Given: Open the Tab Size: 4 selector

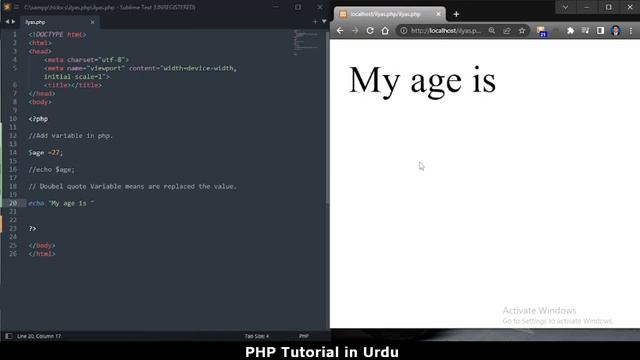Looking at the screenshot, I should (x=257, y=336).
